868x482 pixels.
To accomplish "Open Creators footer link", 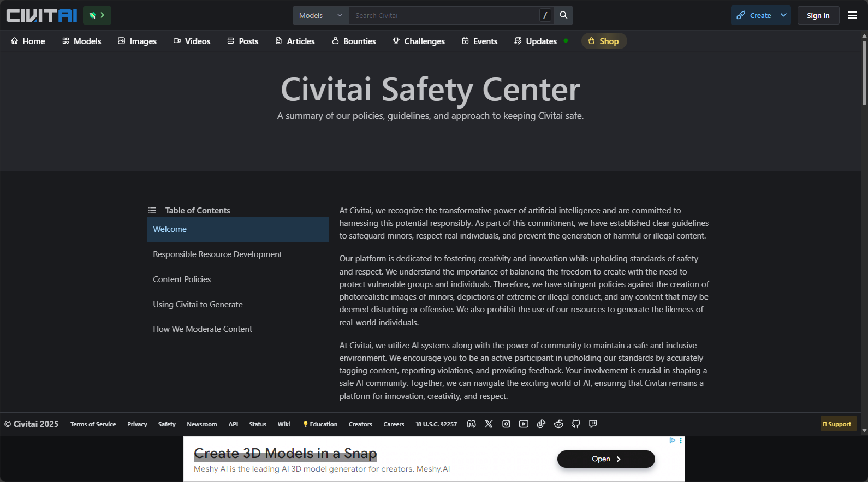I will coord(360,424).
